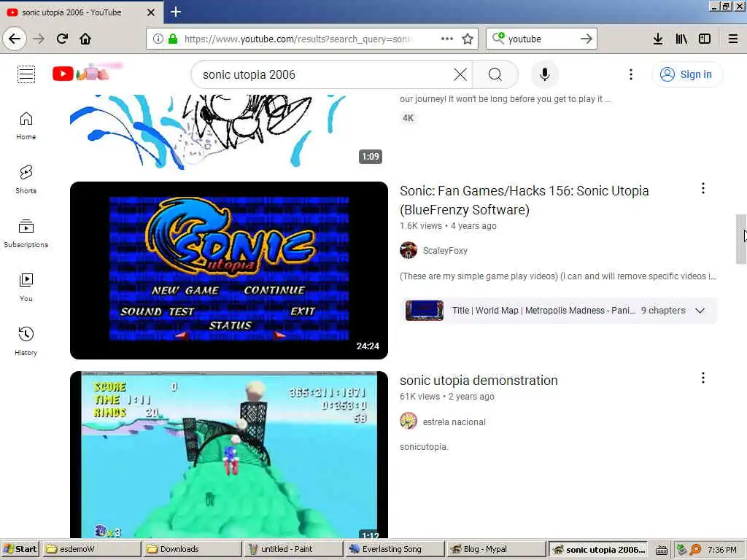Image resolution: width=747 pixels, height=560 pixels.
Task: Open the browser downloads arrow icon
Action: [x=658, y=39]
